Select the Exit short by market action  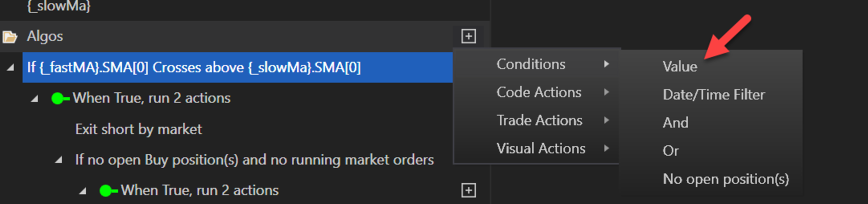138,129
